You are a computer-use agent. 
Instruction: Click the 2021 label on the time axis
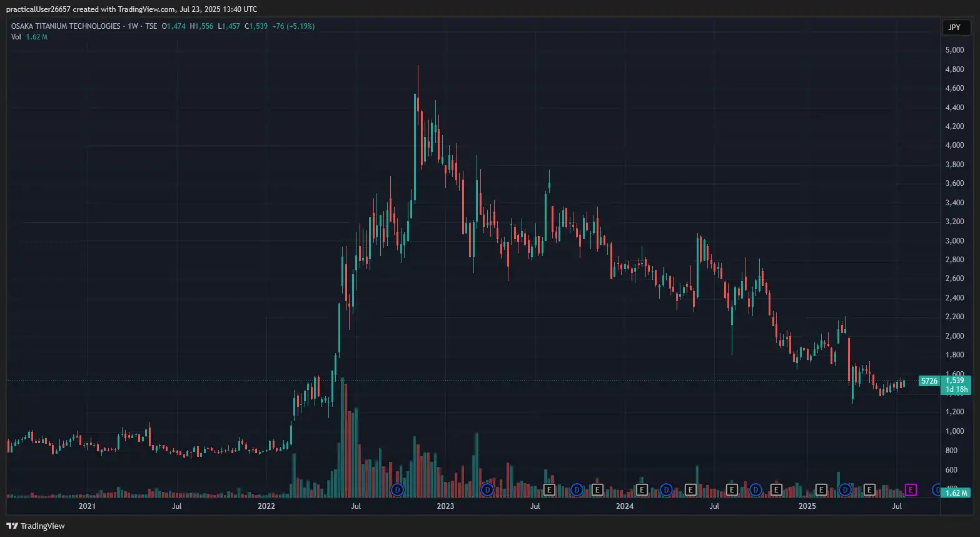click(x=87, y=506)
